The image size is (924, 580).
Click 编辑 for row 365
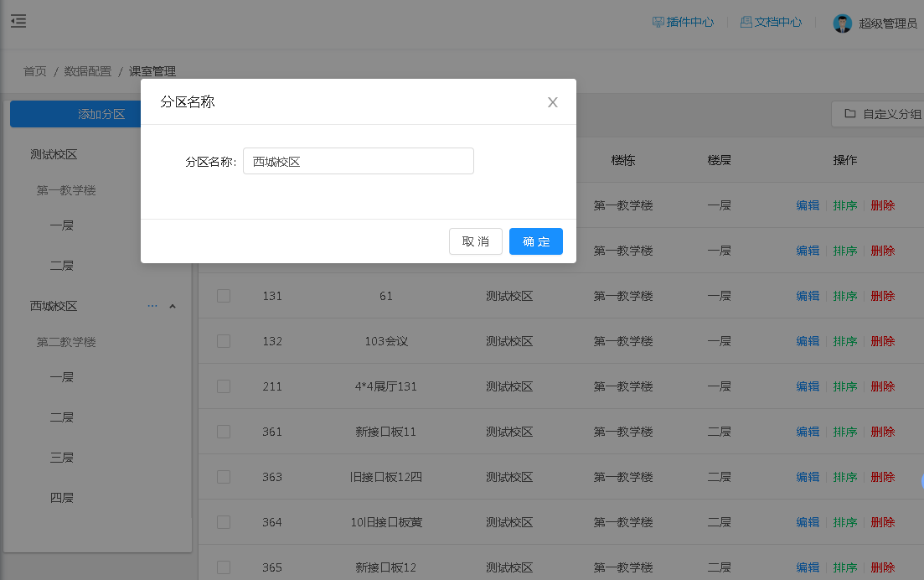[808, 567]
